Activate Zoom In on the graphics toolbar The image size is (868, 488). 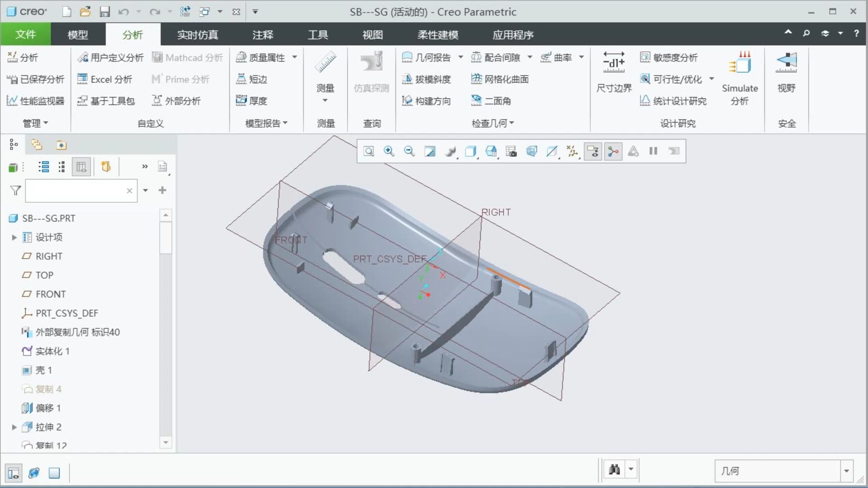(389, 151)
